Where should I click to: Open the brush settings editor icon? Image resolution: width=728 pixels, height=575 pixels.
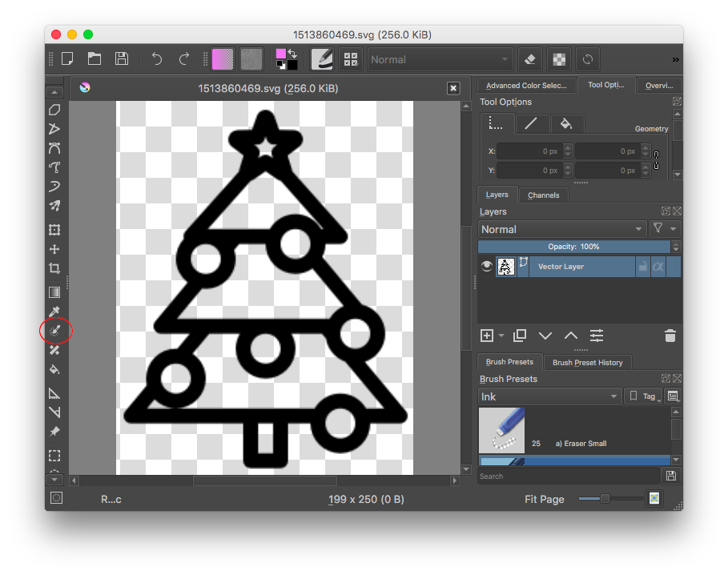[x=321, y=58]
